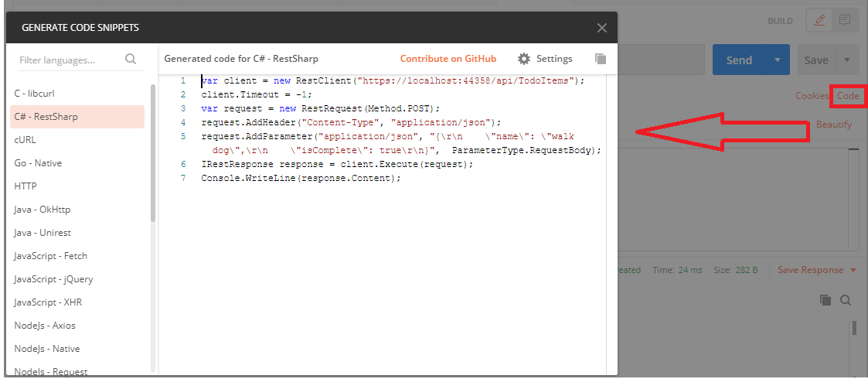Open the Save Response dropdown
Screen dimensions: 868x379
(819, 270)
